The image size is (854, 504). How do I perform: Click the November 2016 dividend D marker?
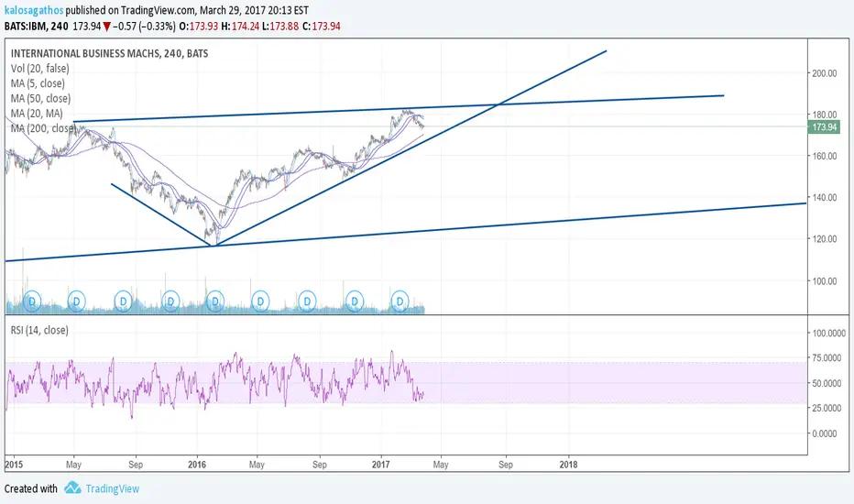[x=355, y=301]
